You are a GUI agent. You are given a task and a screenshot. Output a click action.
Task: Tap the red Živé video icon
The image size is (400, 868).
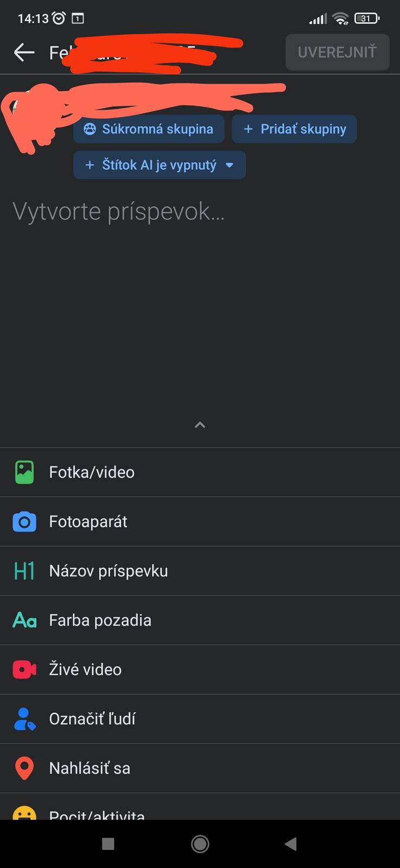coord(24,669)
